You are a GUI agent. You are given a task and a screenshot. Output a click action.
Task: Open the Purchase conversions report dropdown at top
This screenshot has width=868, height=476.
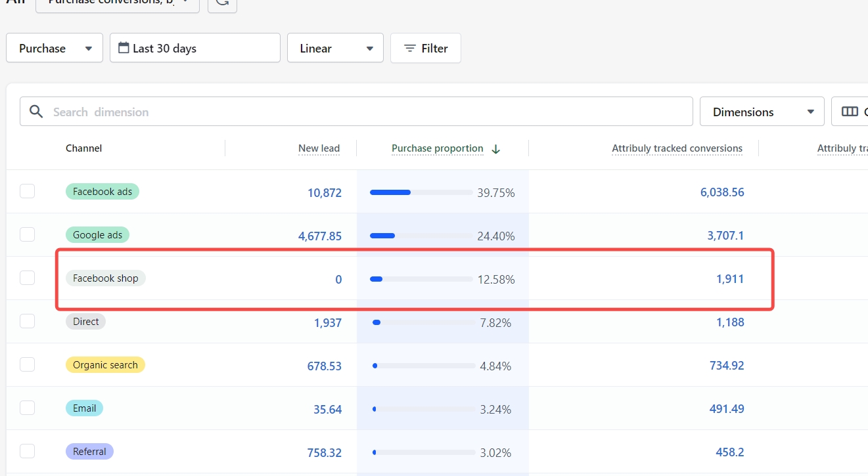[x=118, y=3]
